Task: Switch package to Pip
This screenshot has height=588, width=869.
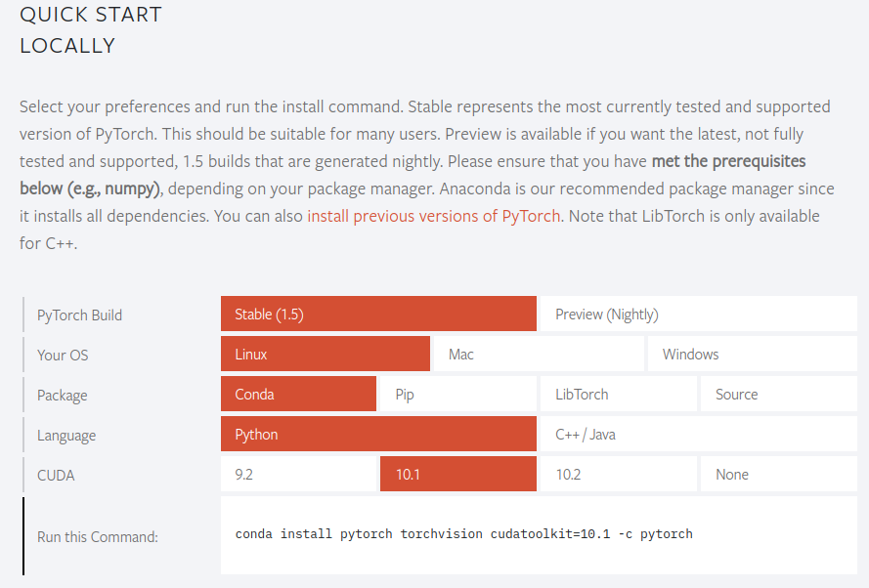Action: point(458,395)
